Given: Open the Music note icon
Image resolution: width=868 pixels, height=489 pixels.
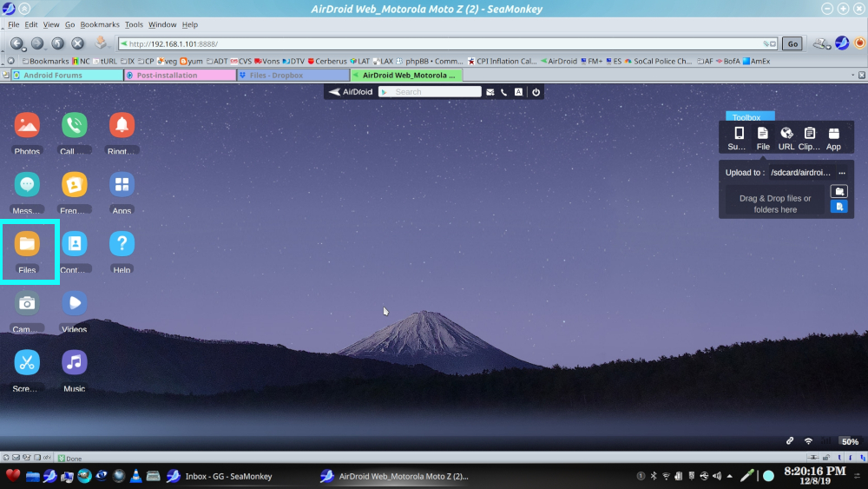Looking at the screenshot, I should coord(74,363).
